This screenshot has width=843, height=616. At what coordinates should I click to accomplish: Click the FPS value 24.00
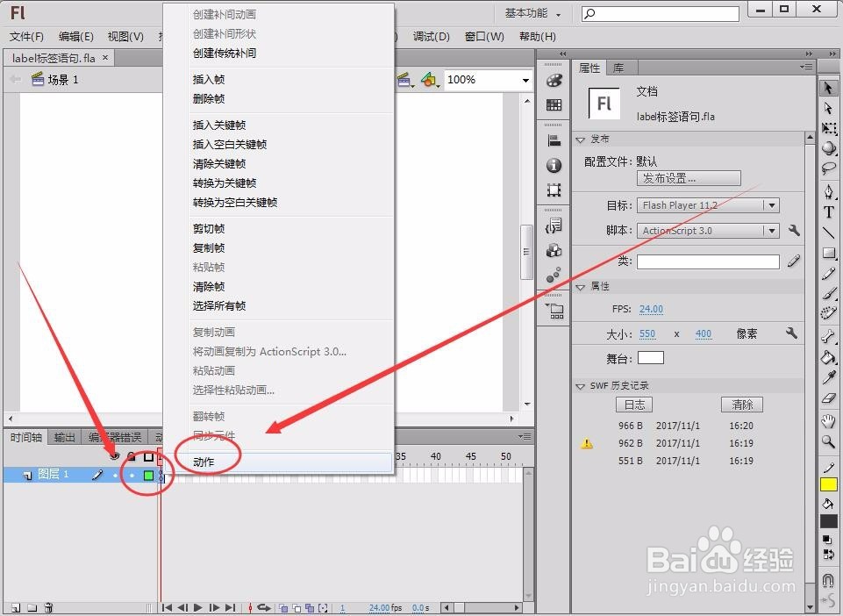click(x=650, y=311)
